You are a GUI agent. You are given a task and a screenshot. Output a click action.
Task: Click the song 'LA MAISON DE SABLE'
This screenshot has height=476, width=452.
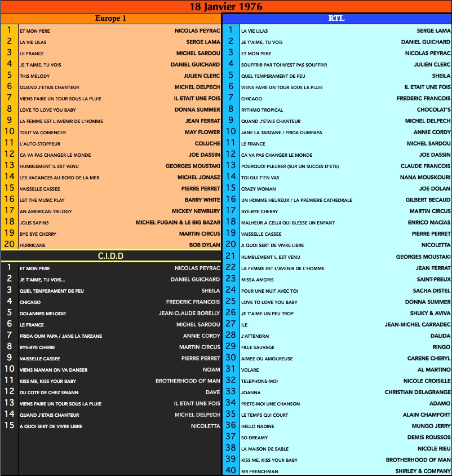coord(265,449)
